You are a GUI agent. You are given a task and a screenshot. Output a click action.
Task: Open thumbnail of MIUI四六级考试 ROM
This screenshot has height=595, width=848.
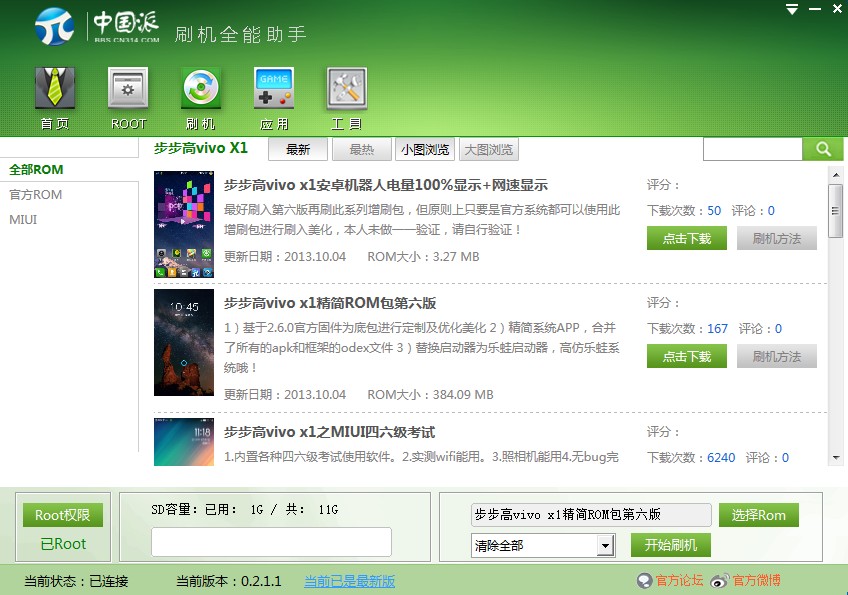[x=184, y=442]
